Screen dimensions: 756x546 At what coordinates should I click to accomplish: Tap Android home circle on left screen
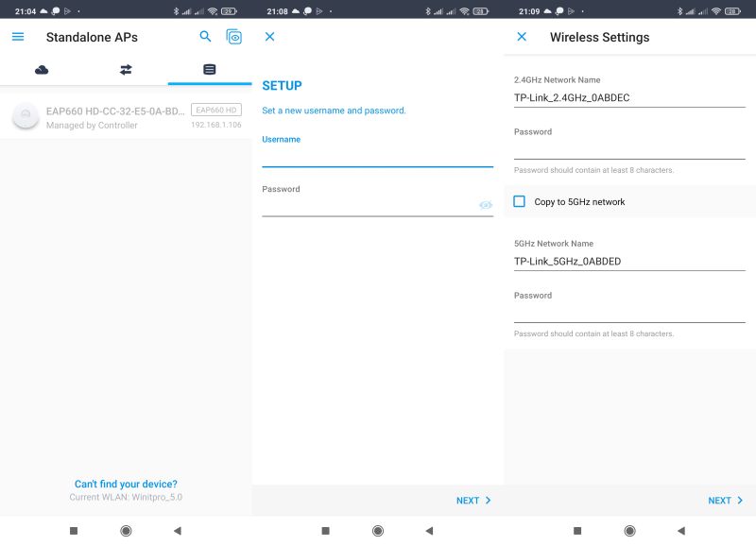point(126,531)
